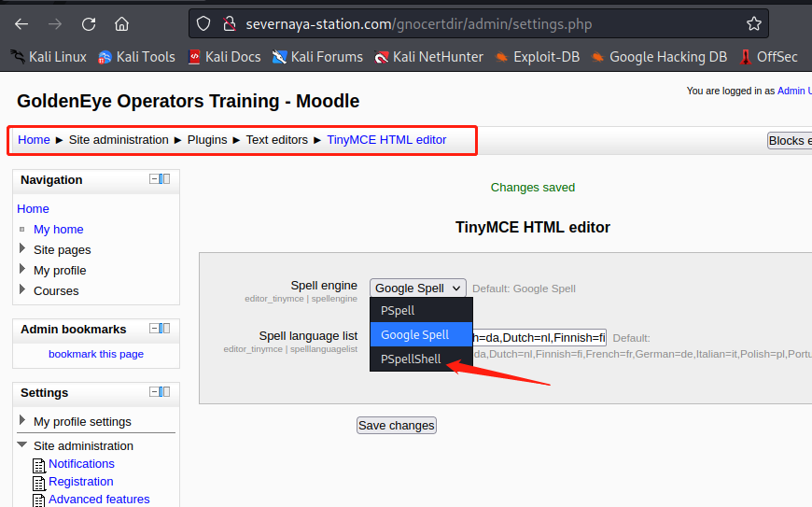Collapse the Admin bookmarks block
Image resolution: width=812 pixels, height=507 pixels.
click(154, 329)
